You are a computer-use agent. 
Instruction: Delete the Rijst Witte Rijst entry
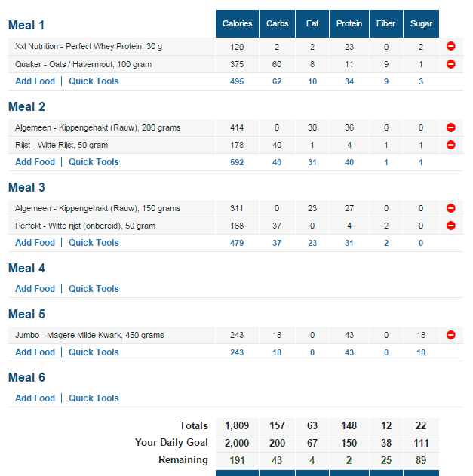click(451, 145)
